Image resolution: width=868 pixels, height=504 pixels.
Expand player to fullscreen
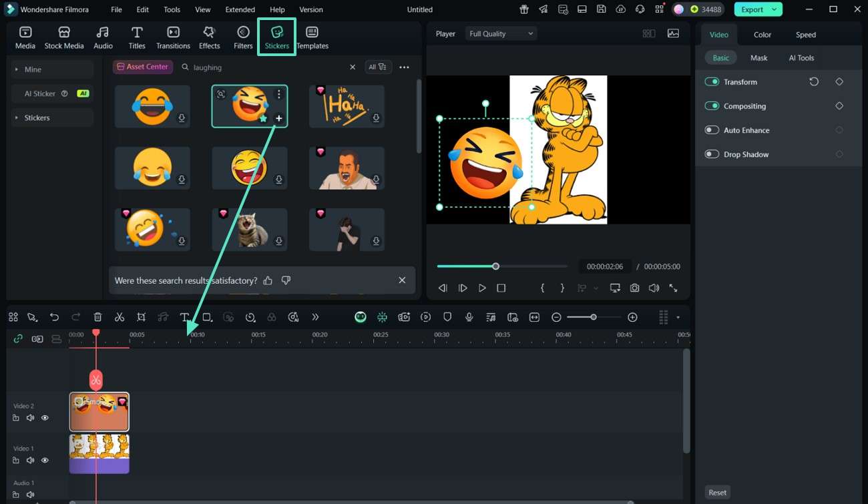673,288
